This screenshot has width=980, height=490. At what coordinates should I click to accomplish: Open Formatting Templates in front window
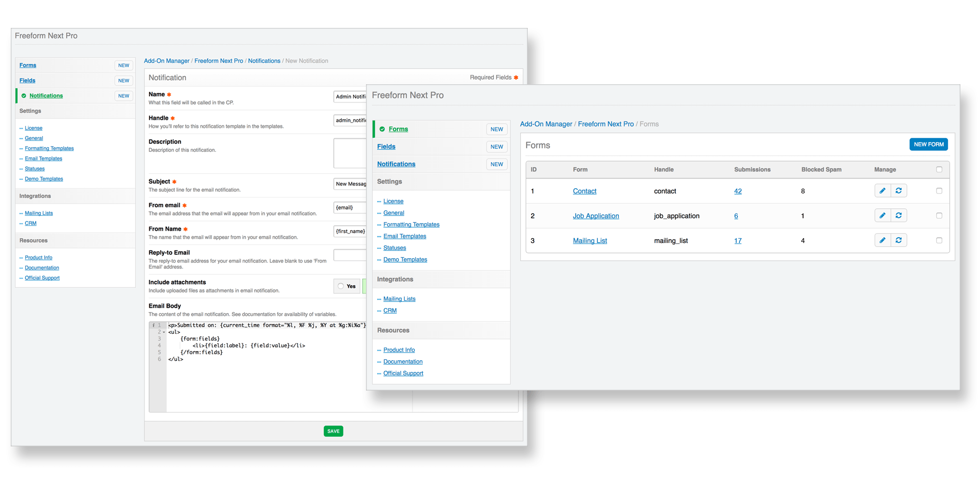coord(411,224)
